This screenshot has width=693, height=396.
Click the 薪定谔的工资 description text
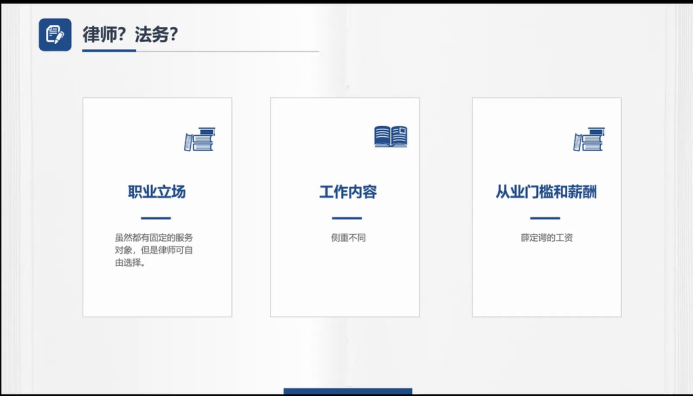pyautogui.click(x=547, y=238)
